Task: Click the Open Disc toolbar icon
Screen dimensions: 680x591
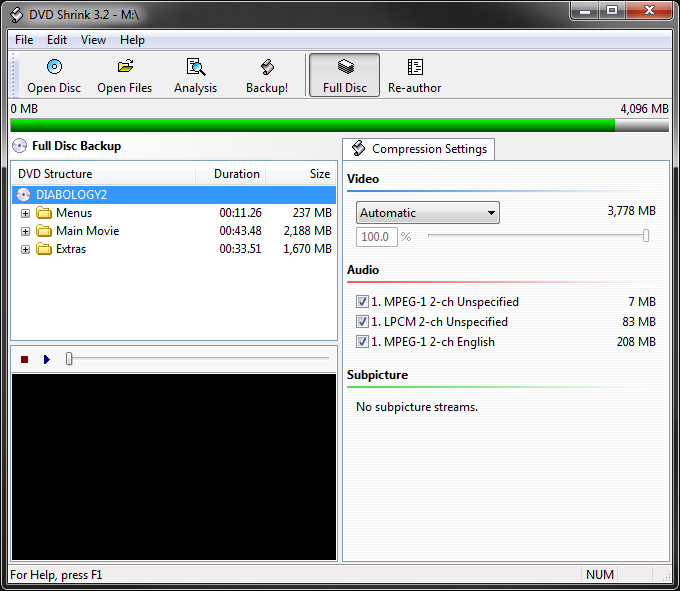Action: [54, 66]
